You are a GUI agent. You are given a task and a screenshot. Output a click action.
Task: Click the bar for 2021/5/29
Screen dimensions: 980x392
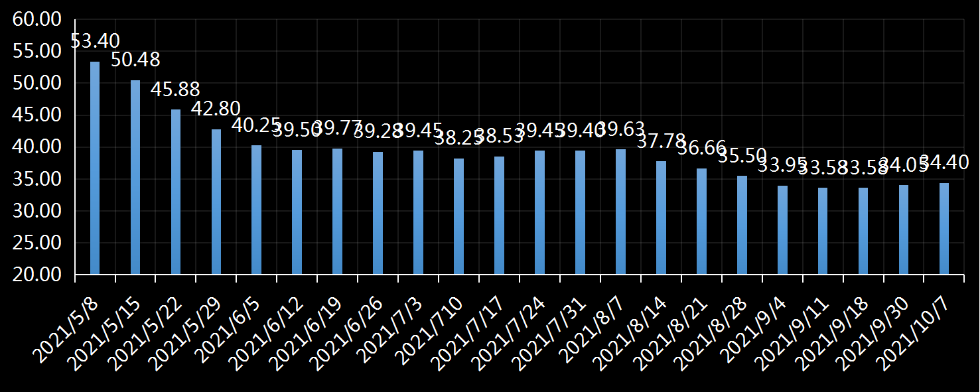click(x=216, y=202)
